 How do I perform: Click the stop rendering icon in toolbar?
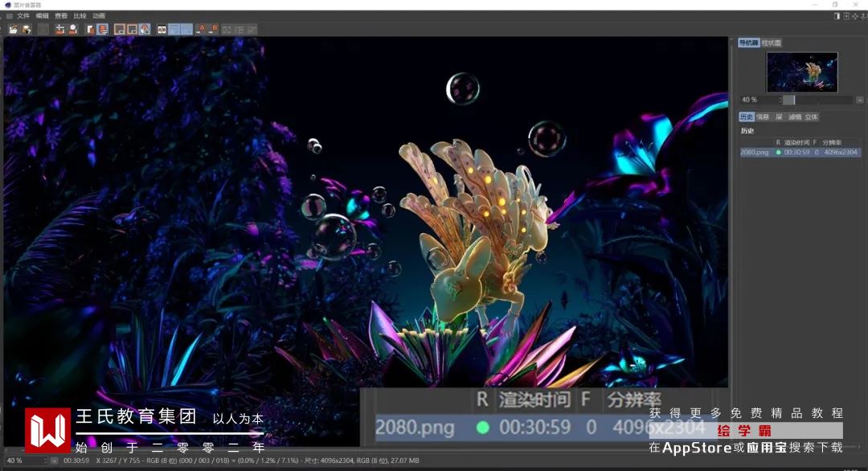(43, 29)
